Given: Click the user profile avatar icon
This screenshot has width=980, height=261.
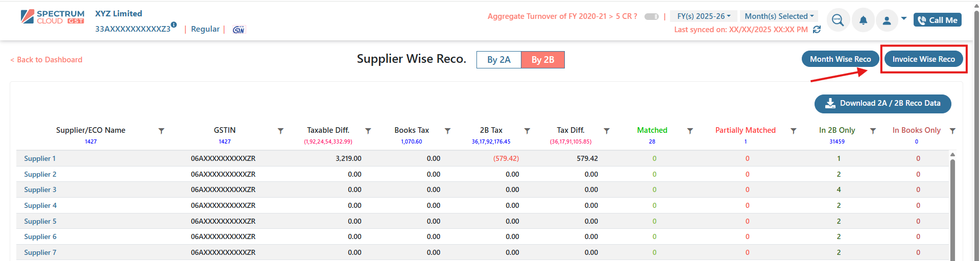Looking at the screenshot, I should coord(887,20).
